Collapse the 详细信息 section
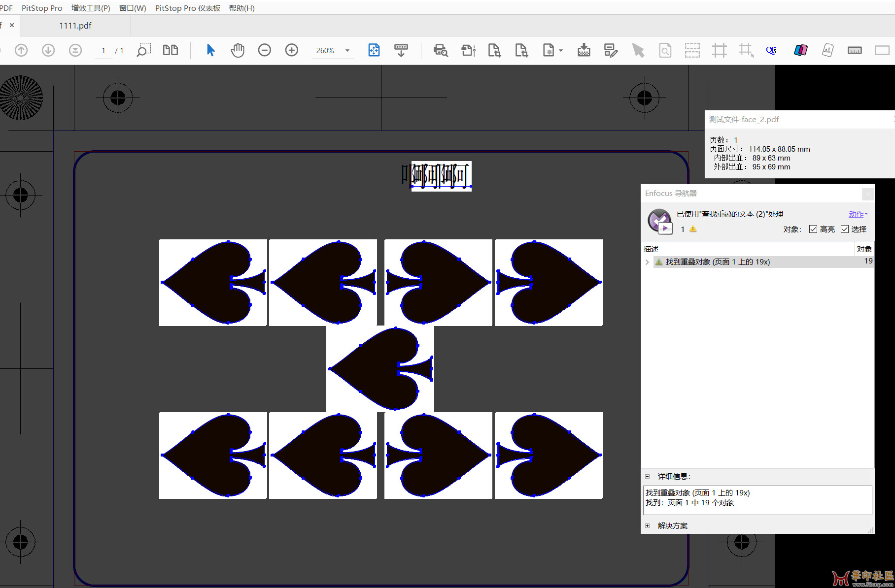Viewport: 895px width, 588px height. [x=648, y=476]
